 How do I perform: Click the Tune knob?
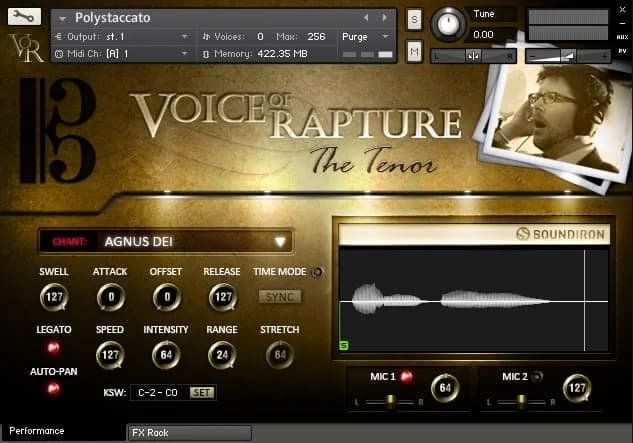(x=448, y=22)
